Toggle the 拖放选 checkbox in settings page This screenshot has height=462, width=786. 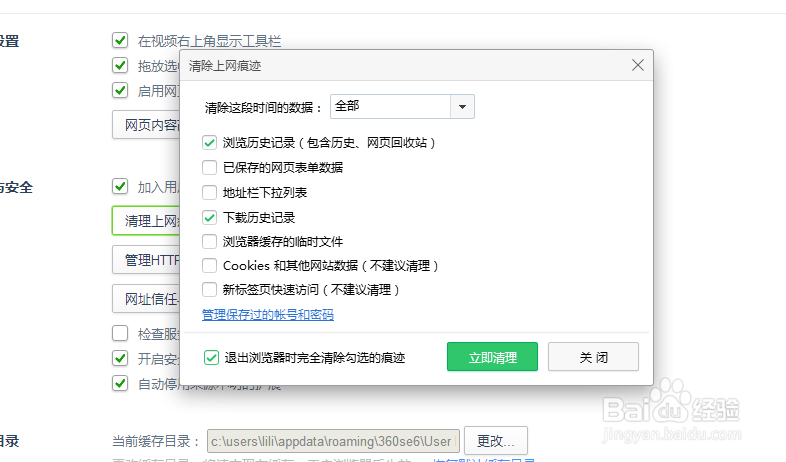(x=120, y=65)
